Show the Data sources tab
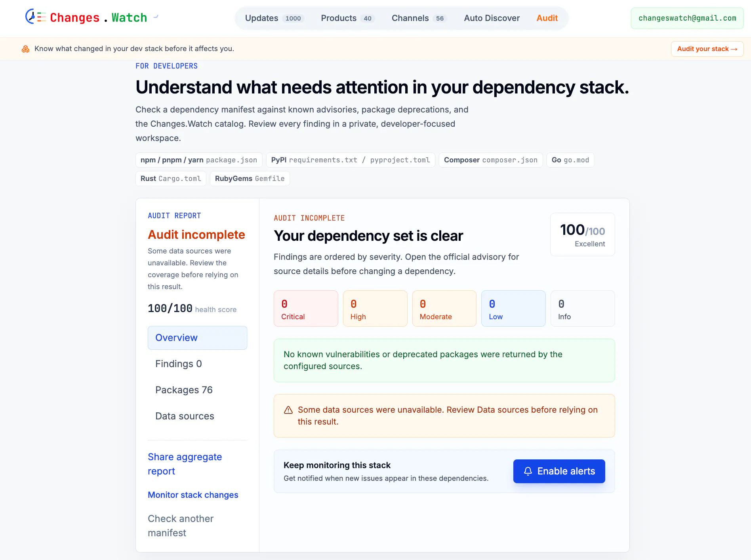Screen dimensions: 751x560 click(197, 416)
